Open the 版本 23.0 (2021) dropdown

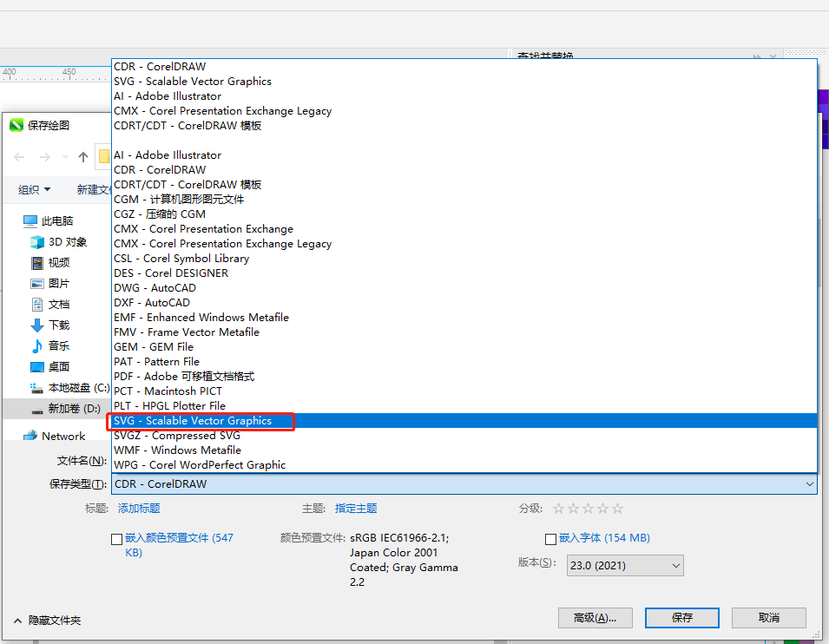625,566
